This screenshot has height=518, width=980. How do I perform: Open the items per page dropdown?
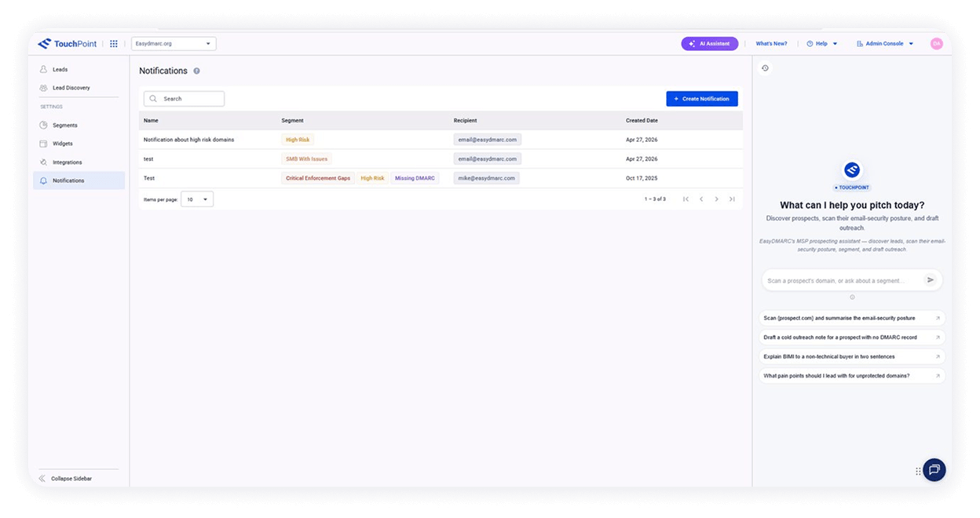197,199
